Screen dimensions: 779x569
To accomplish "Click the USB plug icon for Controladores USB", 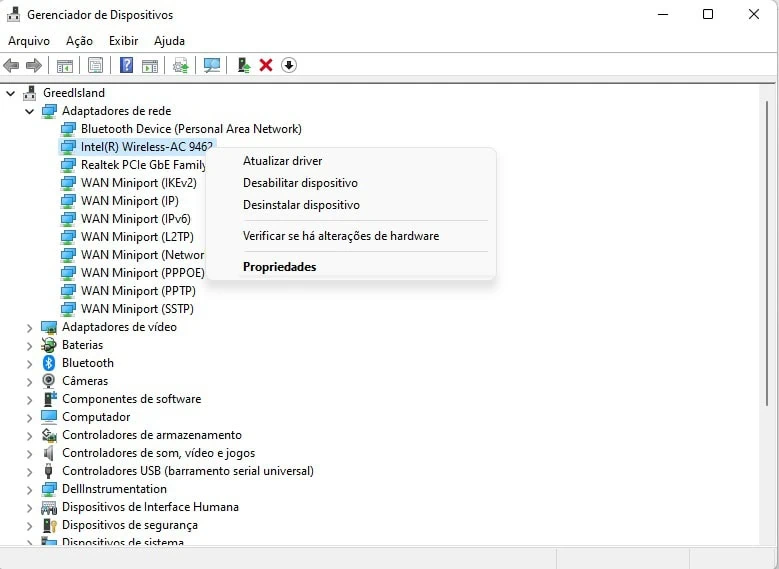I will 48,471.
